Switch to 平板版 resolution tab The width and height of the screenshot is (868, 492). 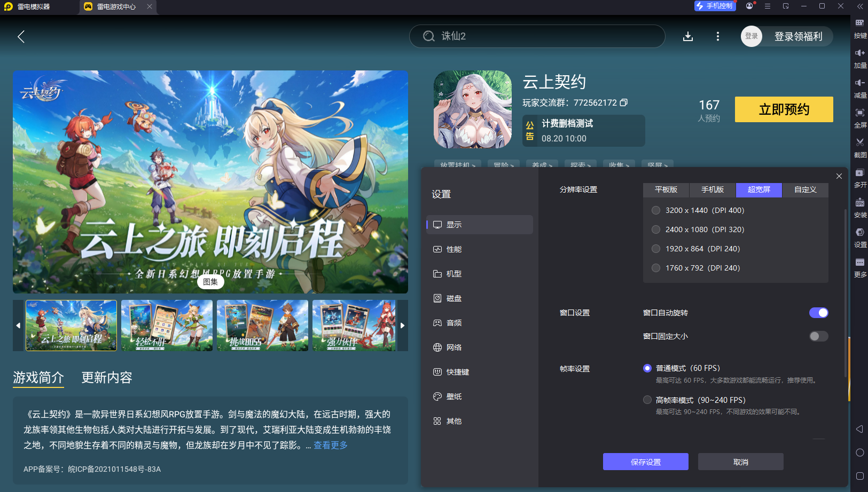[666, 190]
